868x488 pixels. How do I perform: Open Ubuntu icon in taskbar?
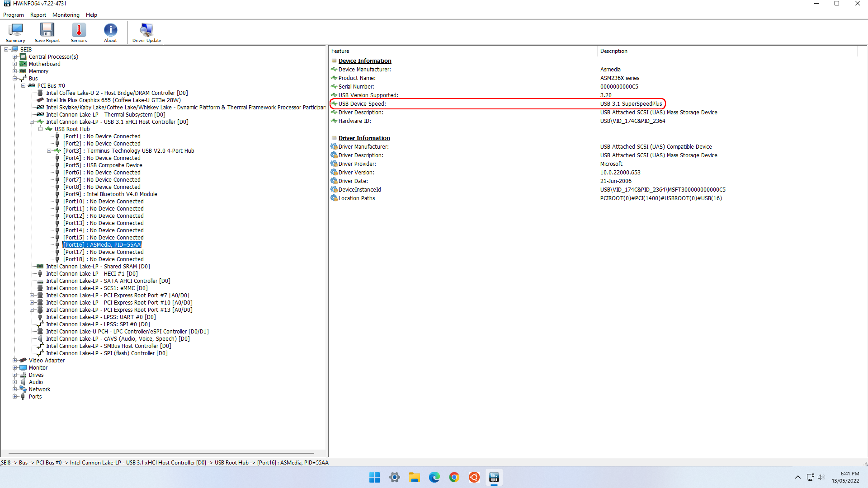474,477
